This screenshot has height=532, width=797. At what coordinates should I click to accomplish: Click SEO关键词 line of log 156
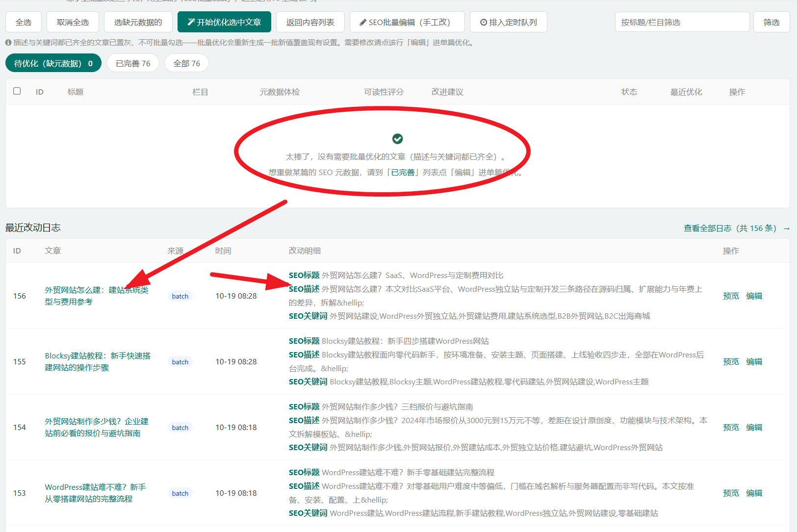pos(469,316)
